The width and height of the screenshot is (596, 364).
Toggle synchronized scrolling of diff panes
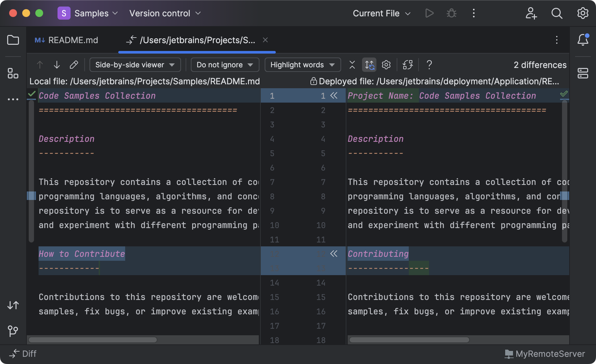click(x=369, y=65)
